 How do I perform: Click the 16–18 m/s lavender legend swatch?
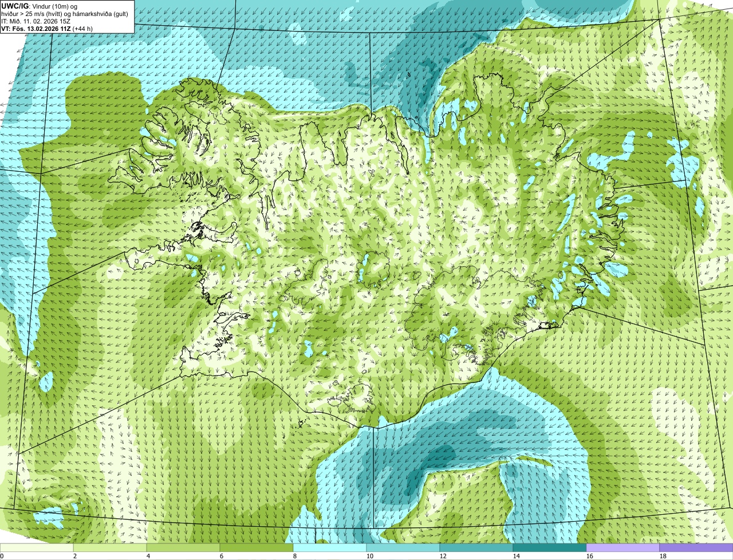pos(623,547)
